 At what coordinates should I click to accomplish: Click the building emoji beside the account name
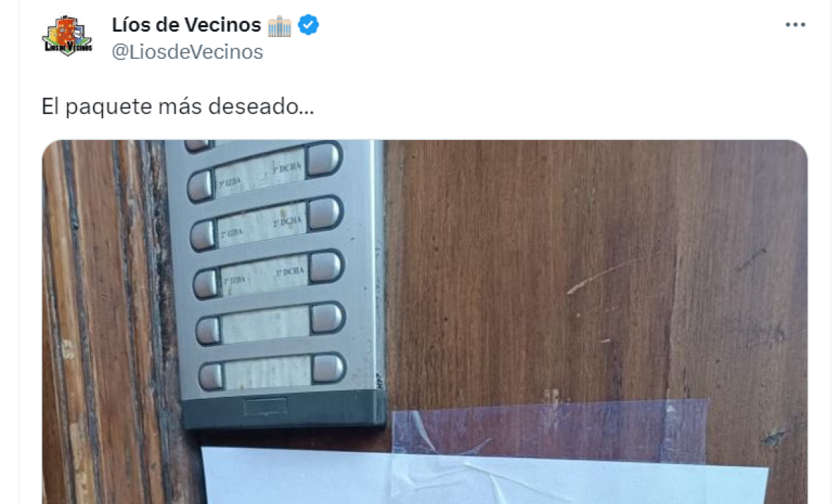279,26
